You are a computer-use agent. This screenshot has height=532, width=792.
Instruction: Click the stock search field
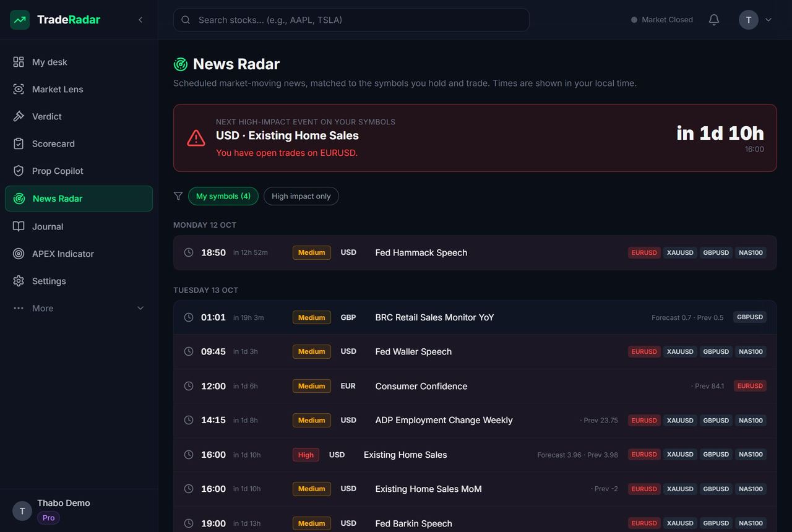(351, 20)
